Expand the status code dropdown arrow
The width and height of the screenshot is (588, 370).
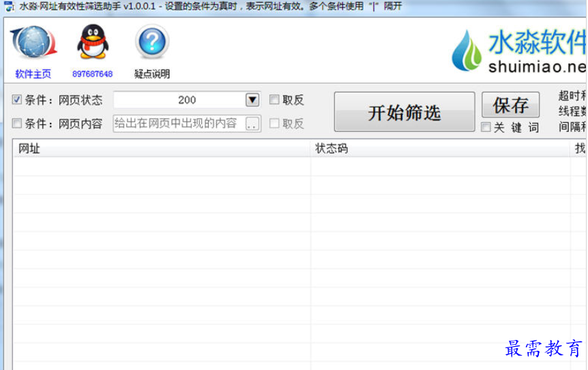tap(252, 100)
